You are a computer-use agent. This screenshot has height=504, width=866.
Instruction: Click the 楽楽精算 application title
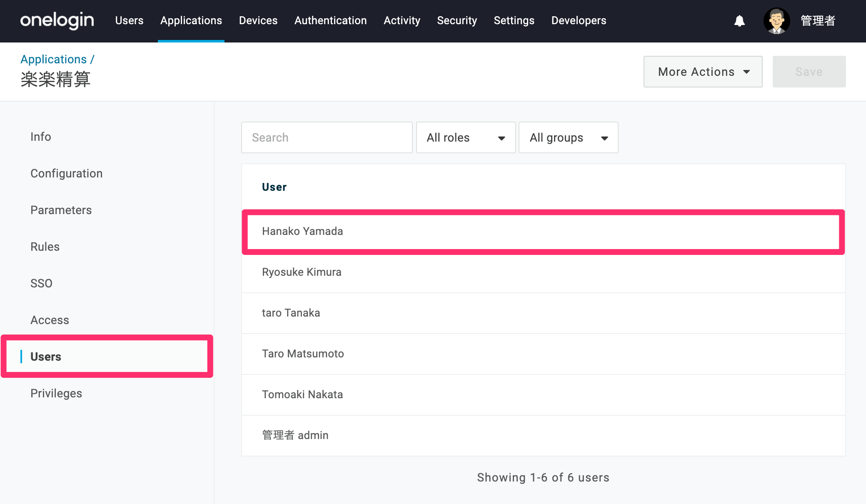tap(55, 79)
